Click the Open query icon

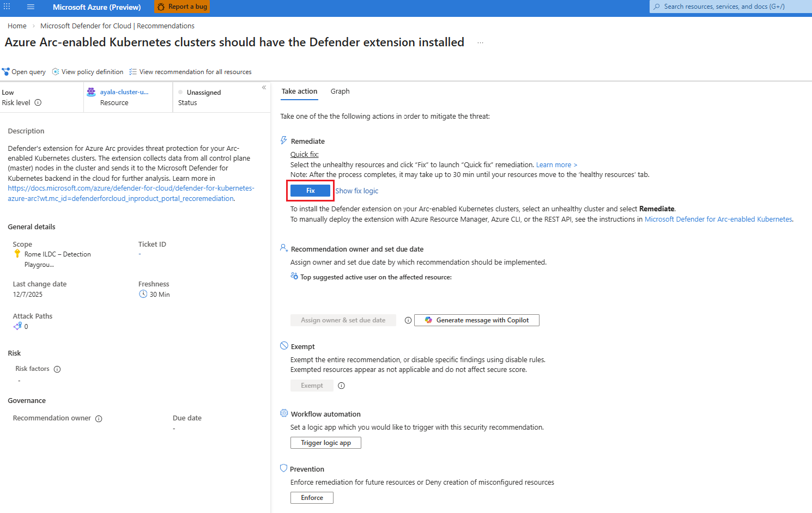[x=6, y=72]
